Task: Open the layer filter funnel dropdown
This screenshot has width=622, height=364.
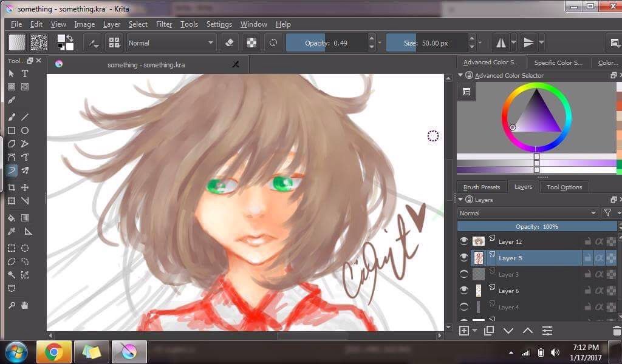Action: tap(610, 213)
